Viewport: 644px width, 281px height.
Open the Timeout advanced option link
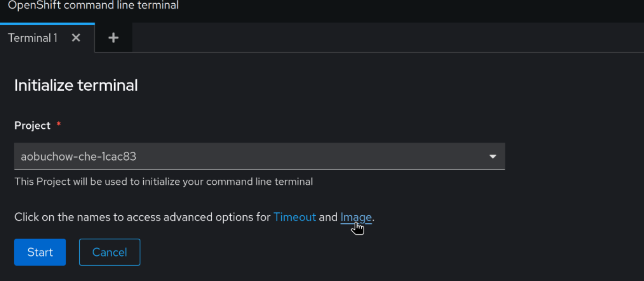(295, 217)
